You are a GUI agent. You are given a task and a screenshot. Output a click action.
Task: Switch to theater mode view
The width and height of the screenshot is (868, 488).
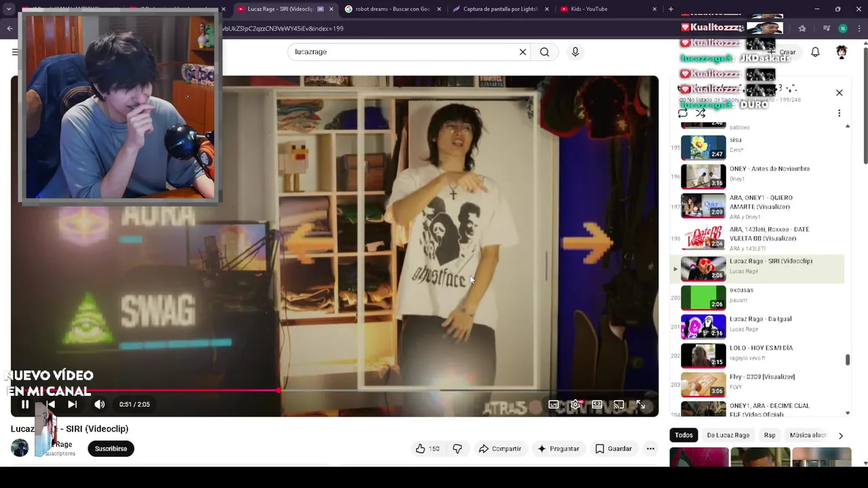(x=597, y=405)
